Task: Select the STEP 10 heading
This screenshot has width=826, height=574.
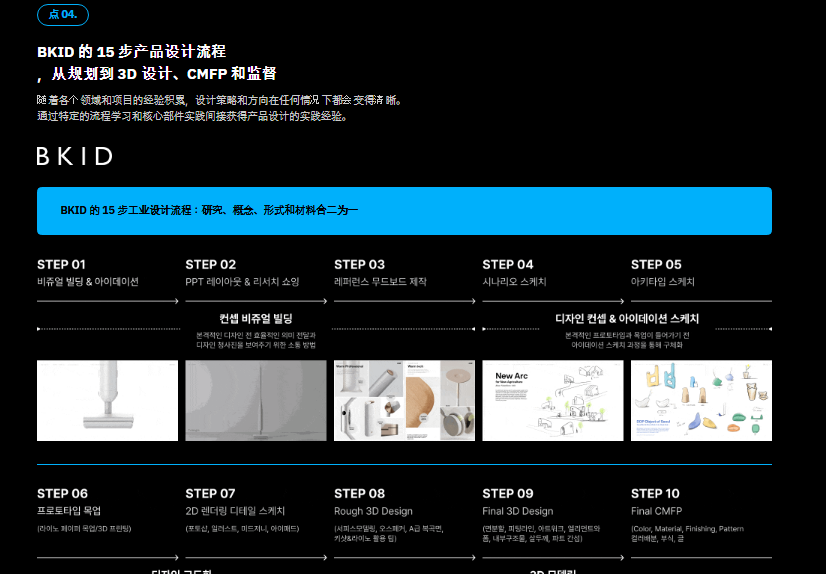Action: (x=655, y=493)
